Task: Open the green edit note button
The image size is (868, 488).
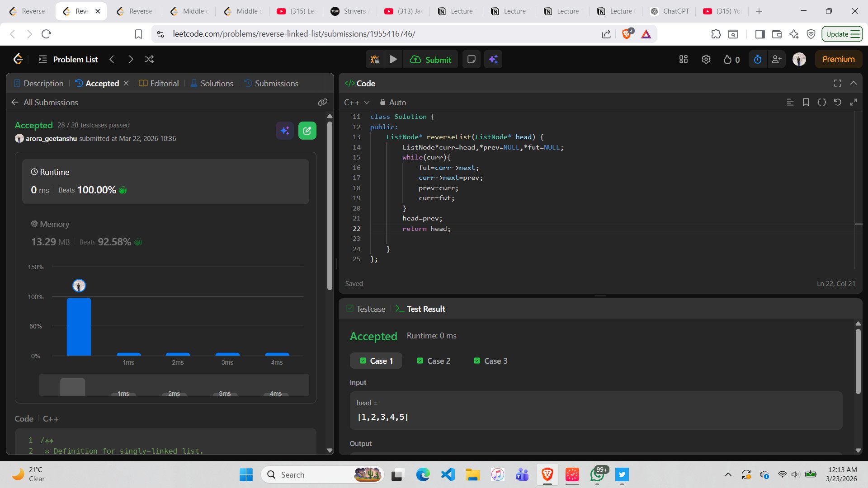Action: tap(307, 131)
